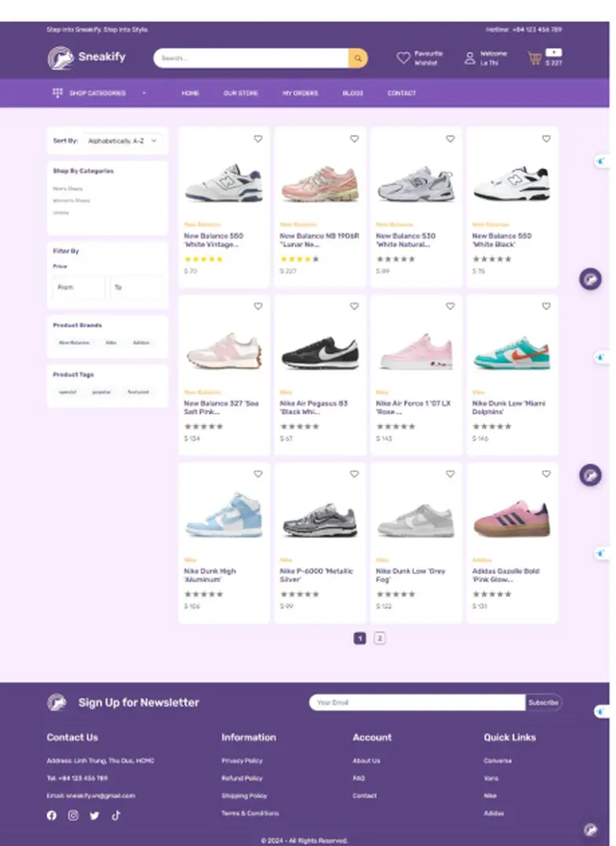Go to page 2 of products
This screenshot has width=616, height=846.
click(380, 638)
